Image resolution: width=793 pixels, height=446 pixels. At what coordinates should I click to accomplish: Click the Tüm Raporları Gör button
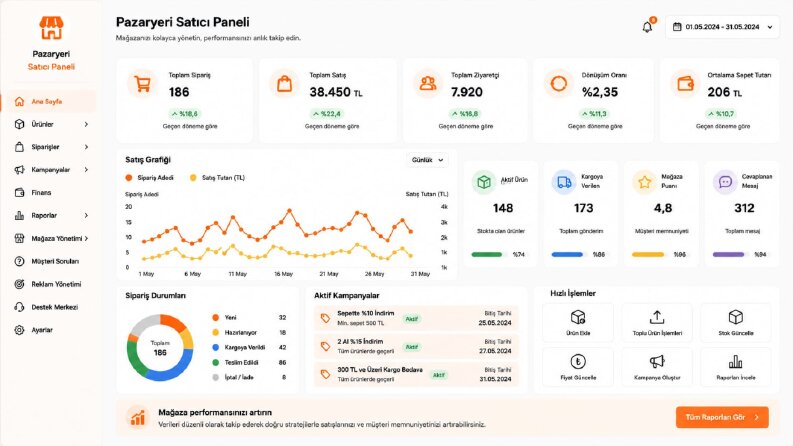point(722,417)
